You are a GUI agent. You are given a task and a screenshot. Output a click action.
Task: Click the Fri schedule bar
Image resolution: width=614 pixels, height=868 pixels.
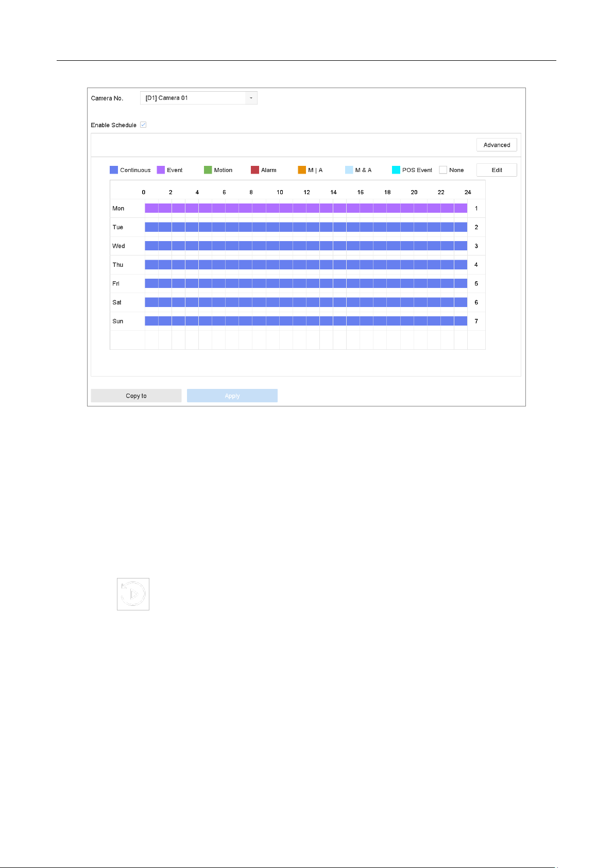click(x=306, y=283)
